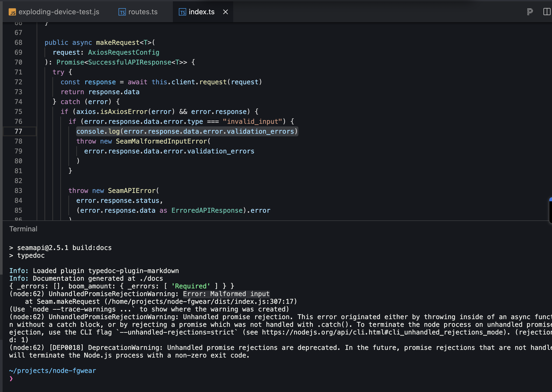The image size is (552, 392).
Task: Switch to the exploding-device-test.js tab
Action: tap(59, 12)
